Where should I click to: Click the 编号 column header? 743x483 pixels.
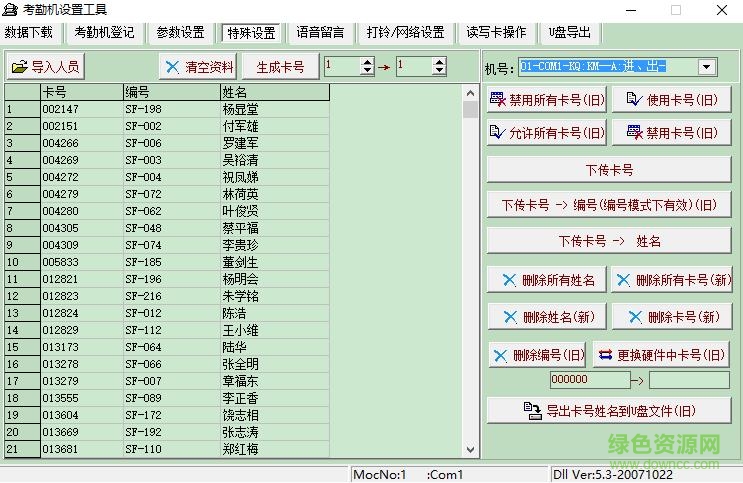pyautogui.click(x=172, y=92)
